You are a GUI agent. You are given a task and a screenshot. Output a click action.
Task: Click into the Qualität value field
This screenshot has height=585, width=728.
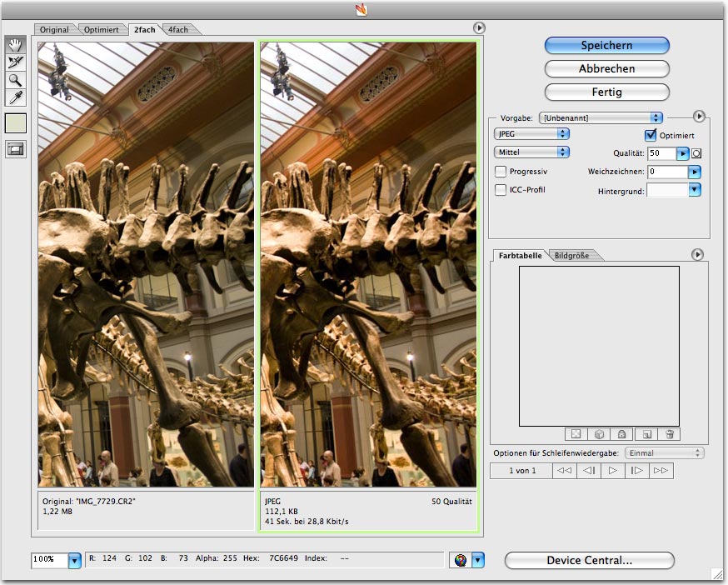(x=661, y=153)
